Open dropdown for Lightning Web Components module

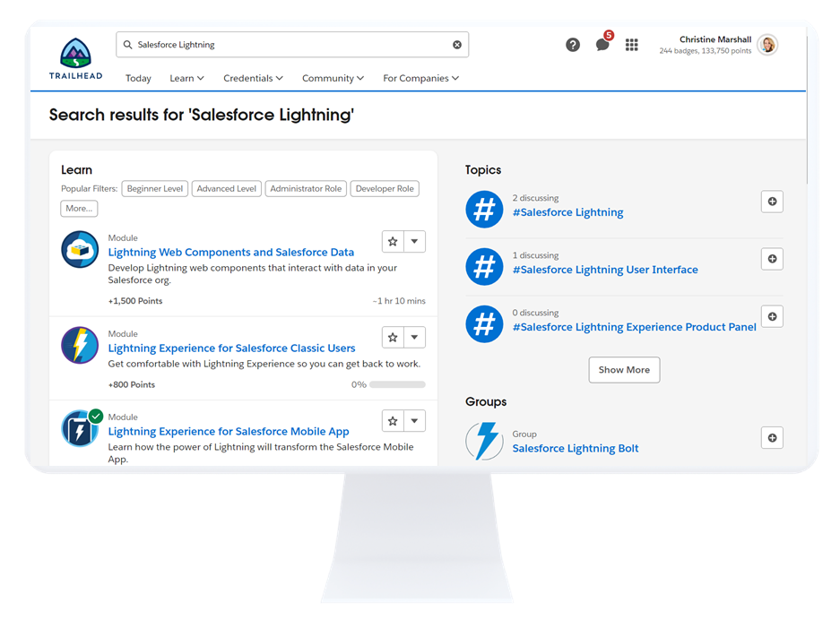tap(415, 242)
